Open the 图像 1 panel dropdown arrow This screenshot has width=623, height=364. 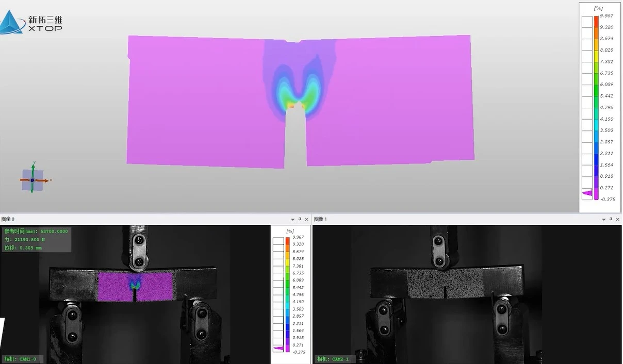pyautogui.click(x=604, y=220)
